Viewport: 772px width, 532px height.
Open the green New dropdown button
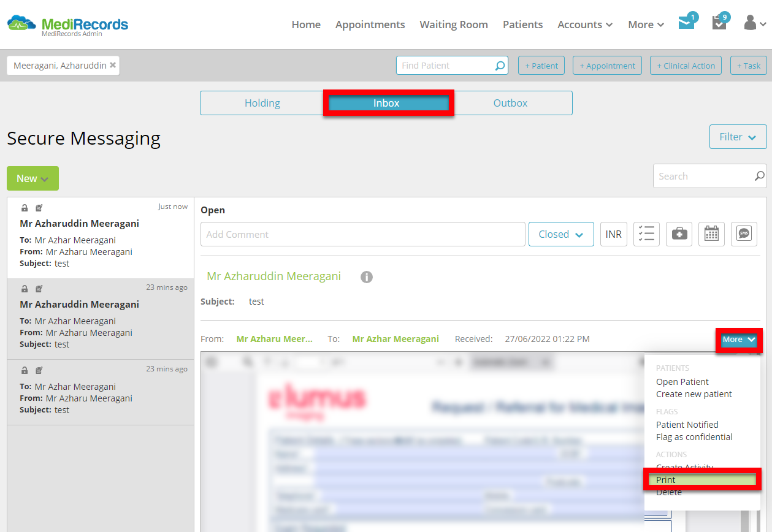(x=32, y=178)
